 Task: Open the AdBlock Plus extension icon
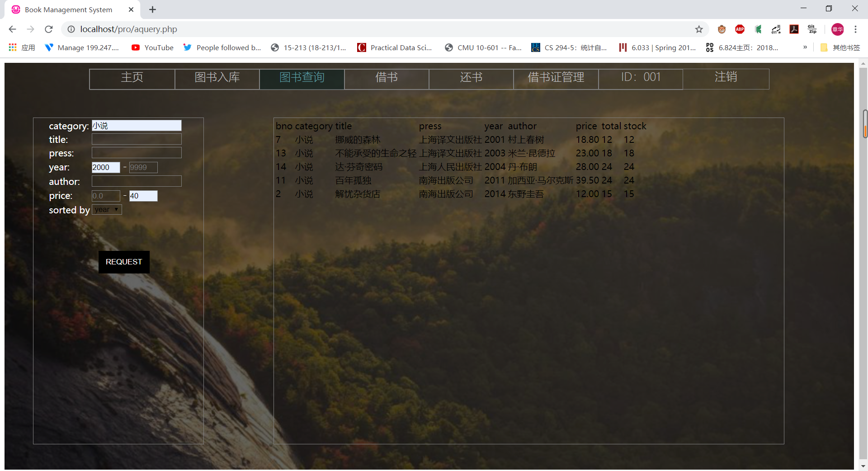point(740,29)
